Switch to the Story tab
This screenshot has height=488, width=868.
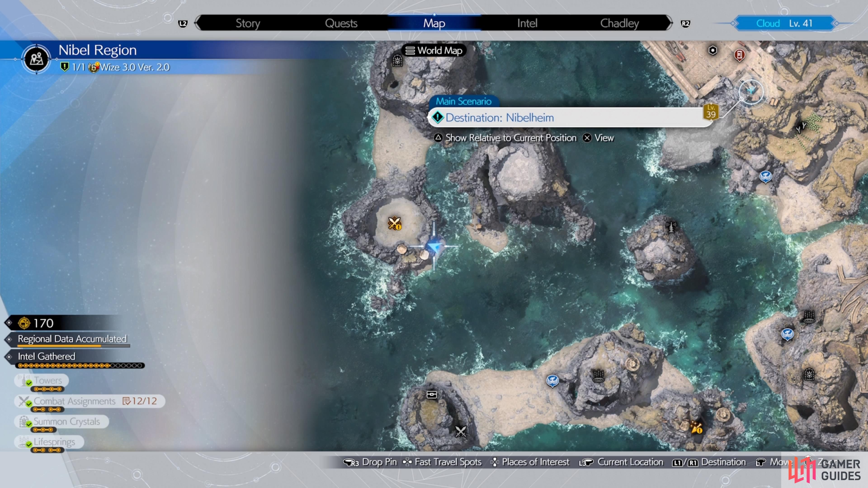[248, 23]
